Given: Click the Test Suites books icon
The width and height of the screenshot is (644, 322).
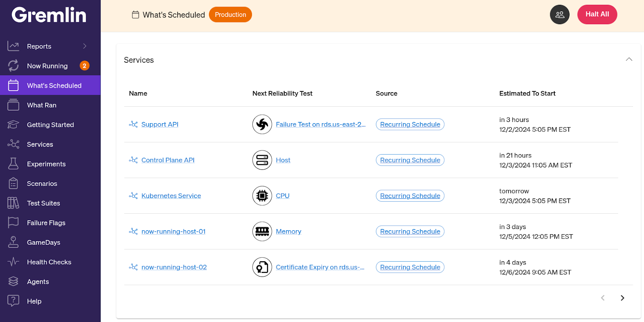Looking at the screenshot, I should click(13, 203).
